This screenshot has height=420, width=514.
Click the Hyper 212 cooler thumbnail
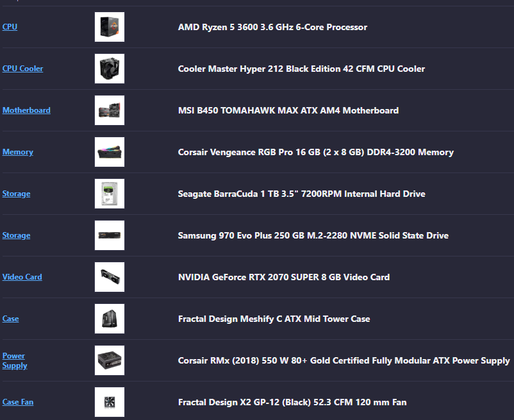[110, 69]
